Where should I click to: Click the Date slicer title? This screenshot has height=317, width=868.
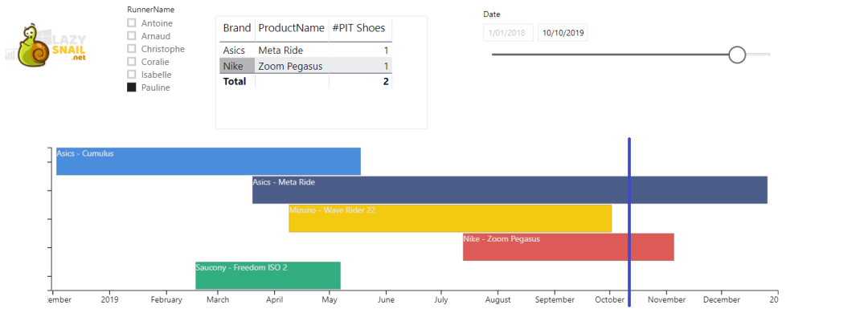[x=492, y=14]
